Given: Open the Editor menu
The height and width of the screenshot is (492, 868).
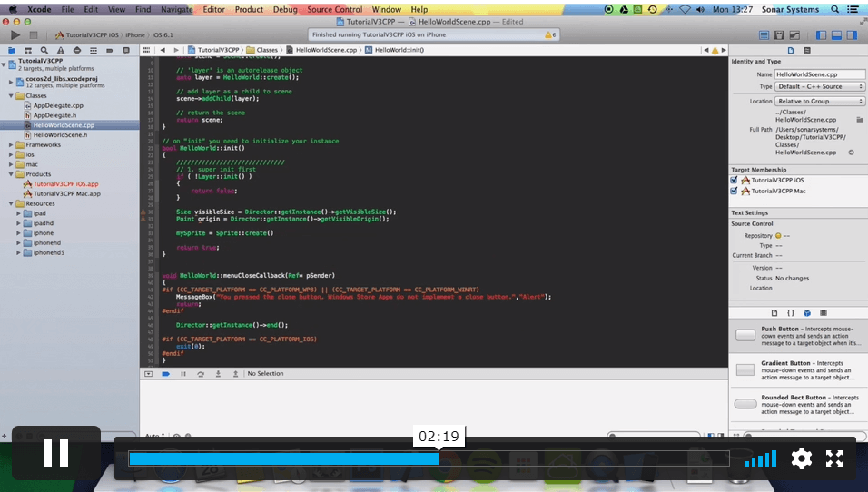Looking at the screenshot, I should [213, 9].
